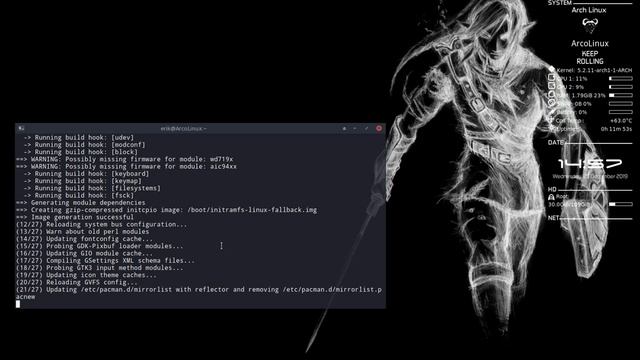Click the KEEP ROLLING text

click(x=590, y=58)
